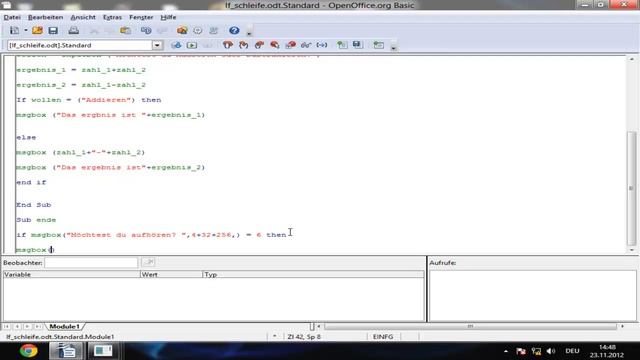Image resolution: width=640 pixels, height=360 pixels.
Task: Click Save BASIC source icon
Action: [x=358, y=45]
